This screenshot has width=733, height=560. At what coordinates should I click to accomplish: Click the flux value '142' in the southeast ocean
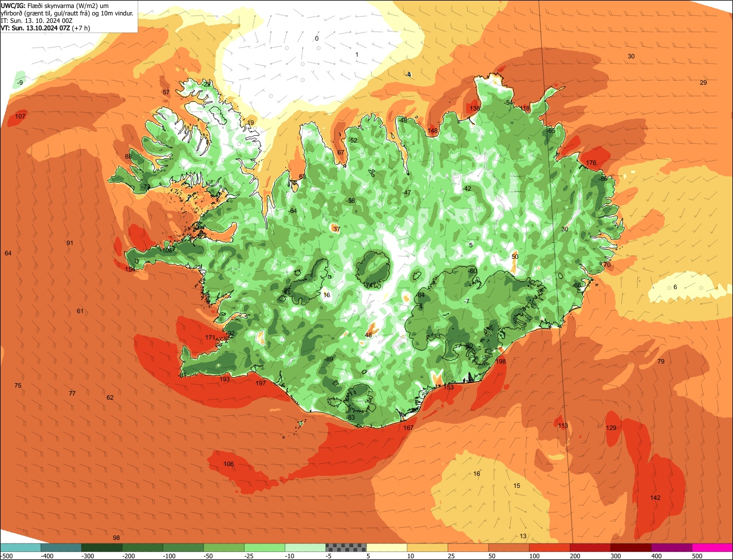coord(655,498)
